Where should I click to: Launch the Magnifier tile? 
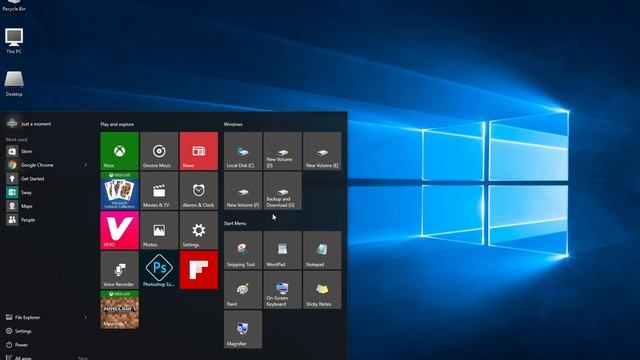pyautogui.click(x=243, y=329)
